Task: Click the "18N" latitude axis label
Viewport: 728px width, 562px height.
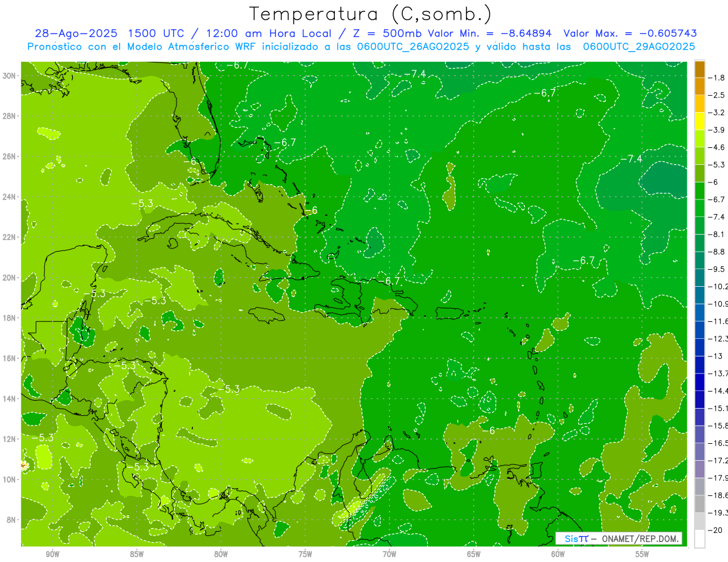Action: click(9, 318)
